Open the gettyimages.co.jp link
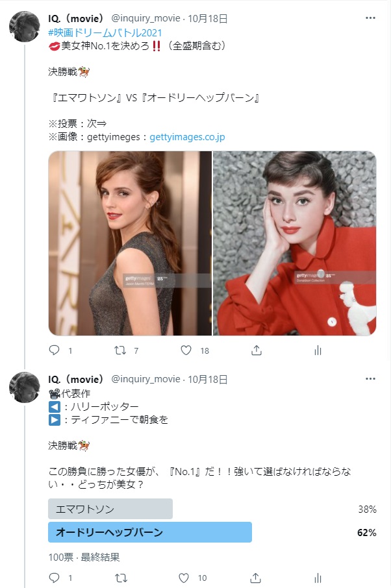Screen dimensions: 391x588 tap(187, 137)
